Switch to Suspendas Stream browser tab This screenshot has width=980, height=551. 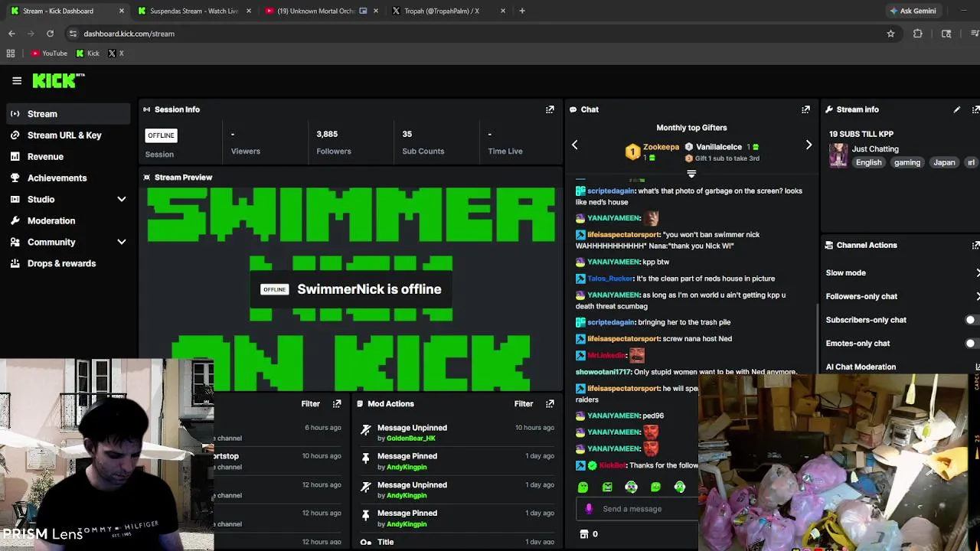(194, 11)
